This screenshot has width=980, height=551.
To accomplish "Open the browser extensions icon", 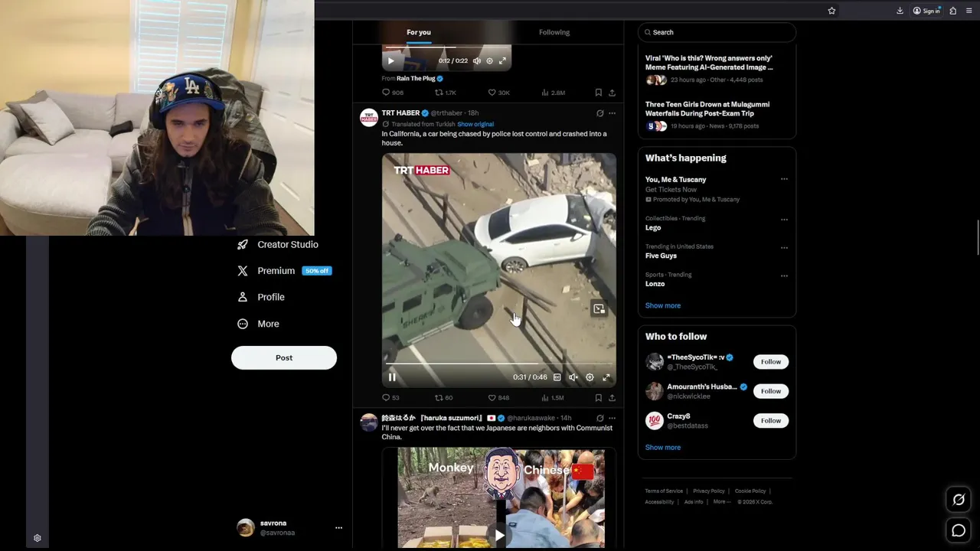I will click(953, 11).
